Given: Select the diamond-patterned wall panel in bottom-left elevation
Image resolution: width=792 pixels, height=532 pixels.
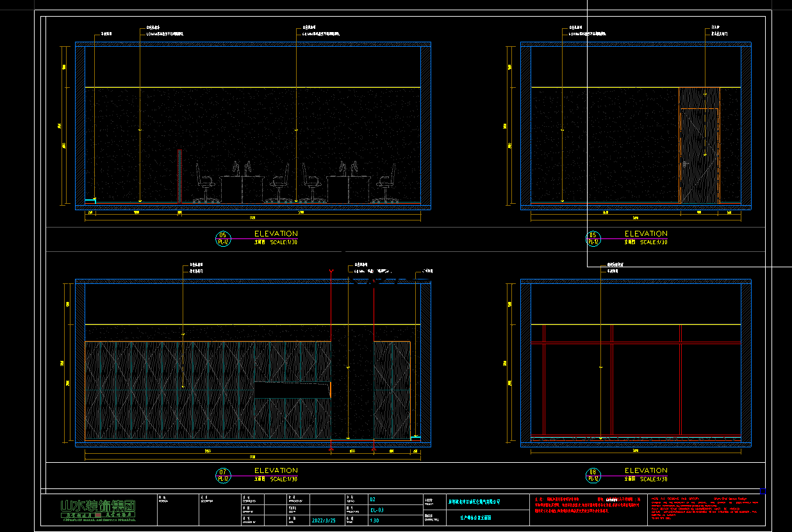Looking at the screenshot, I should click(167, 391).
